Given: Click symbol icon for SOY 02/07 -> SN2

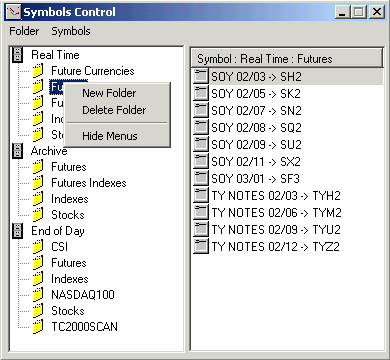Looking at the screenshot, I should pos(201,110).
